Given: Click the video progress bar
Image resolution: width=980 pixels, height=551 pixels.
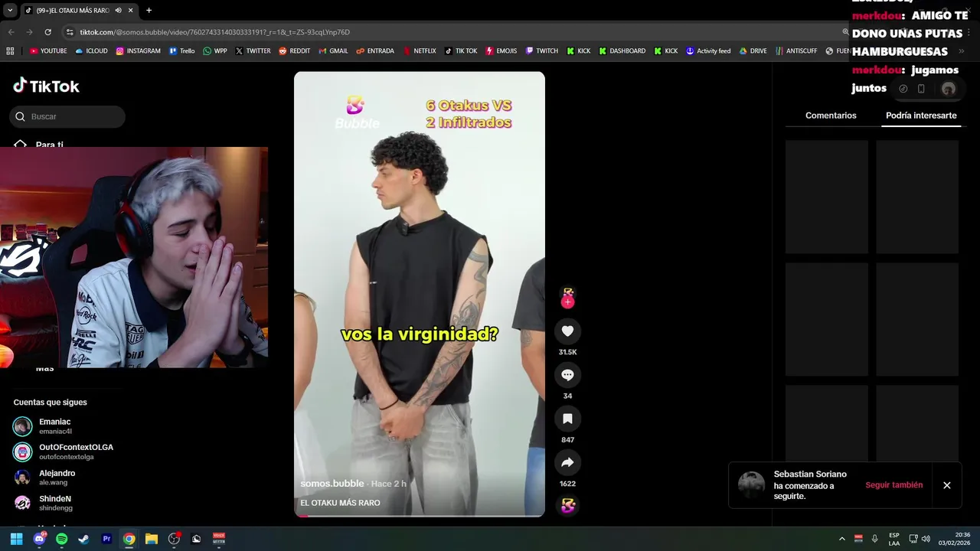Looking at the screenshot, I should [x=420, y=516].
